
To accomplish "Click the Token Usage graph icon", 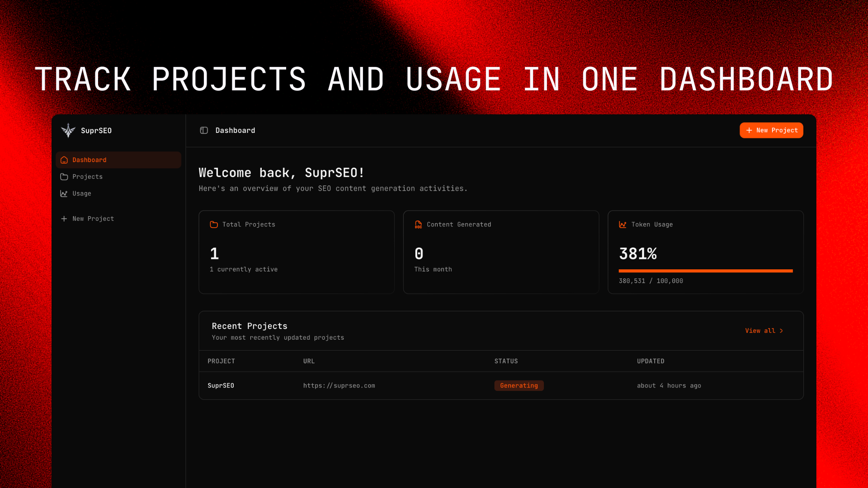I will click(623, 224).
